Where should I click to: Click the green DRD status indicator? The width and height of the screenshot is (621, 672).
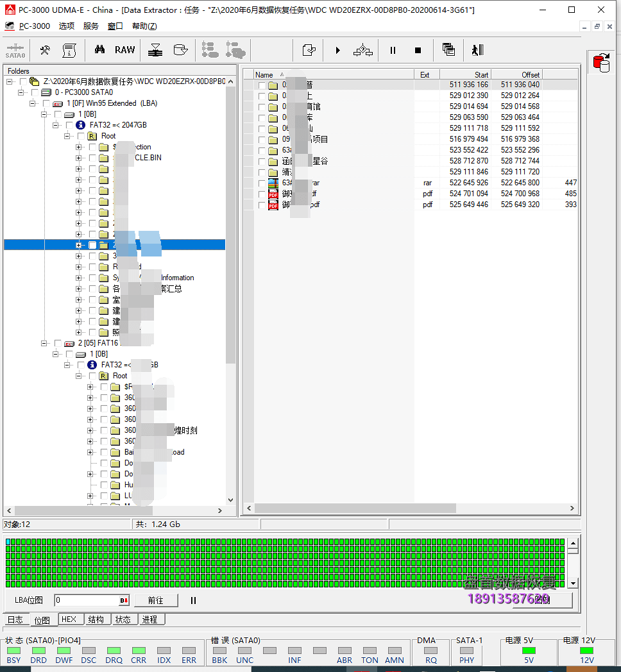coord(38,651)
